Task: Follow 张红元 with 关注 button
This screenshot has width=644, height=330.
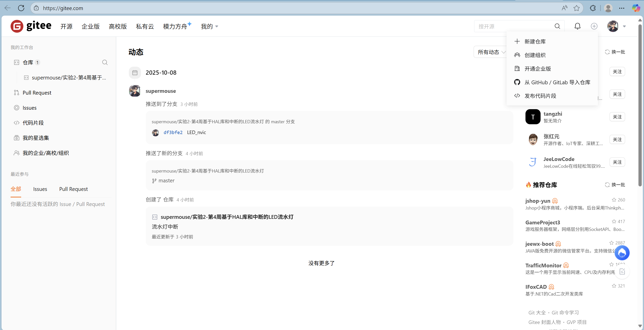Action: (617, 139)
